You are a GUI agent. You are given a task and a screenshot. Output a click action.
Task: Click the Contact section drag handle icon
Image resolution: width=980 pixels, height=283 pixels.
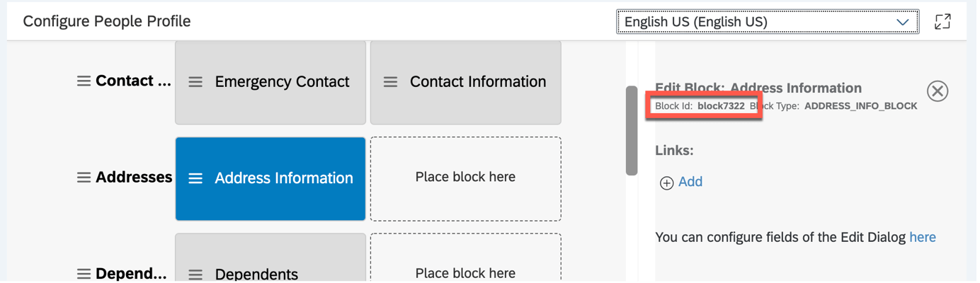tap(84, 81)
